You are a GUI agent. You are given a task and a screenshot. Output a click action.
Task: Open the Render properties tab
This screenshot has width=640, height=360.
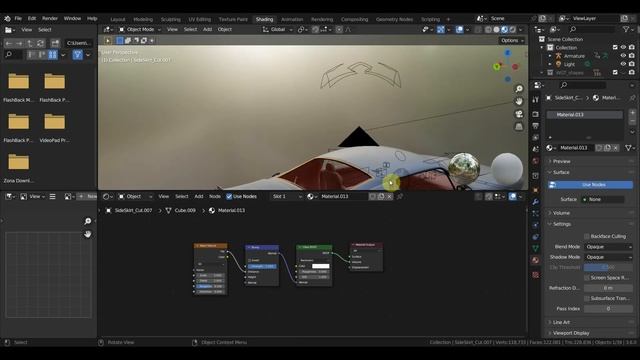[536, 114]
